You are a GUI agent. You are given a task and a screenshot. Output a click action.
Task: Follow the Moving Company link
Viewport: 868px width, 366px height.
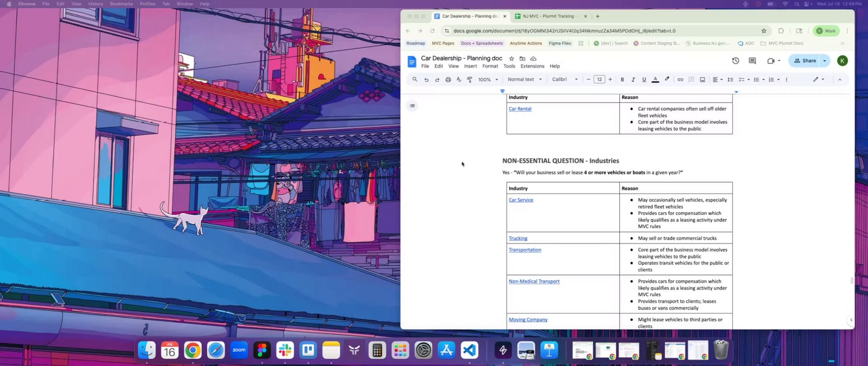click(x=528, y=320)
